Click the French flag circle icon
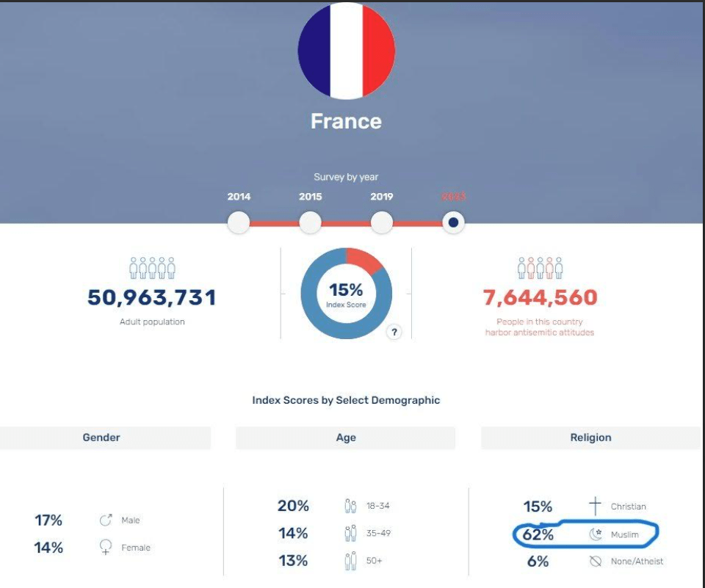Image resolution: width=705 pixels, height=588 pixels. pyautogui.click(x=346, y=51)
